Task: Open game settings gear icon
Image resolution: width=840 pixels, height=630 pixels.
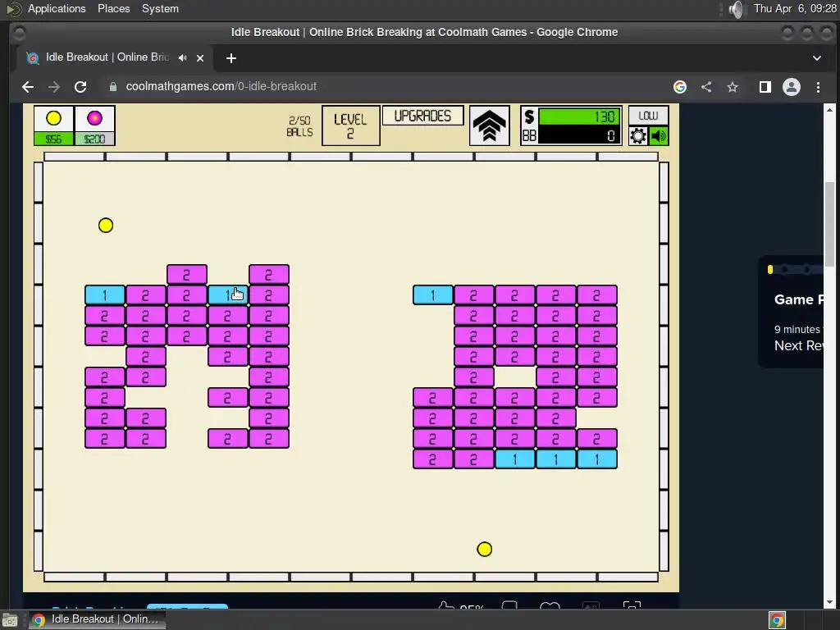Action: point(638,136)
